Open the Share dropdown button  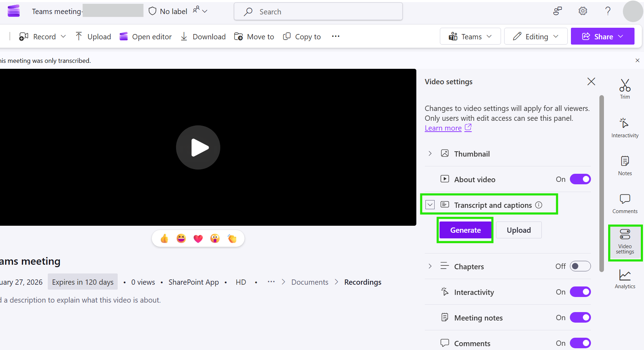[603, 36]
